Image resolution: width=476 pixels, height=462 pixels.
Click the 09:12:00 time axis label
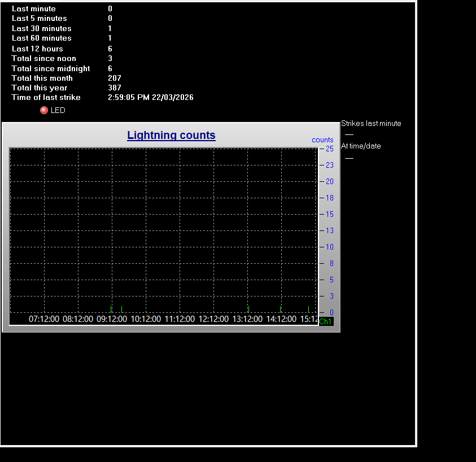(x=112, y=319)
